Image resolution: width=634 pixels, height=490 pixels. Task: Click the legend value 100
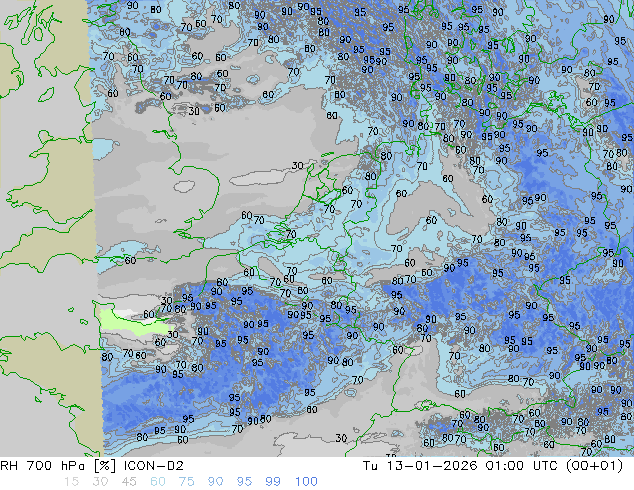(x=306, y=482)
